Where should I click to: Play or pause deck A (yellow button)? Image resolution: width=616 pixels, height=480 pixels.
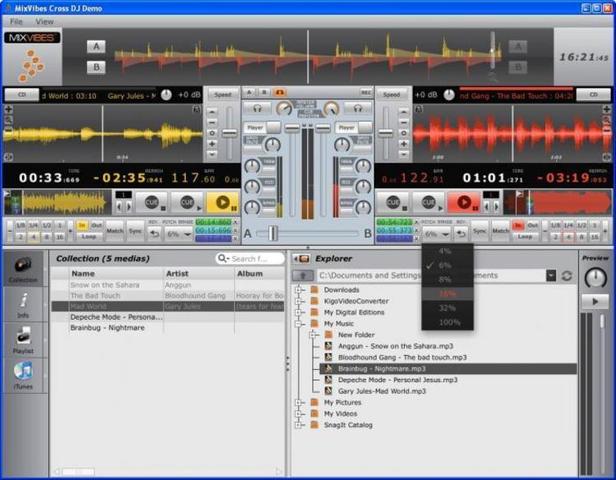pos(223,203)
